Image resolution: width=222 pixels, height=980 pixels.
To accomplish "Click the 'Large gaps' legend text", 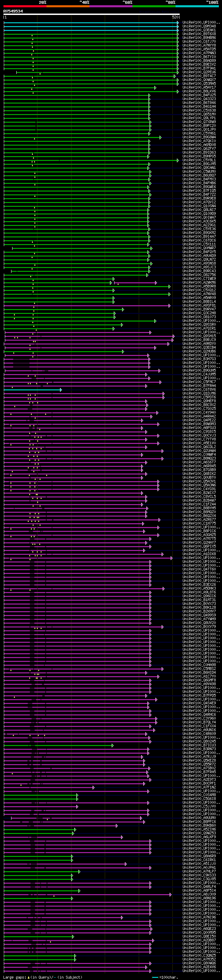I will (15, 977).
